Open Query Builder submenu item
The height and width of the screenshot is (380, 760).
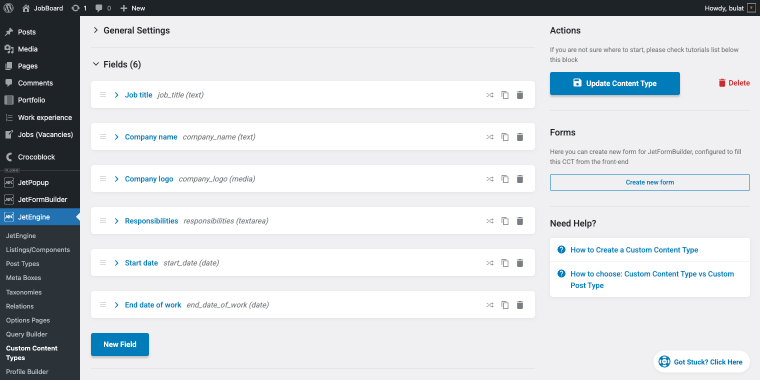pos(27,334)
